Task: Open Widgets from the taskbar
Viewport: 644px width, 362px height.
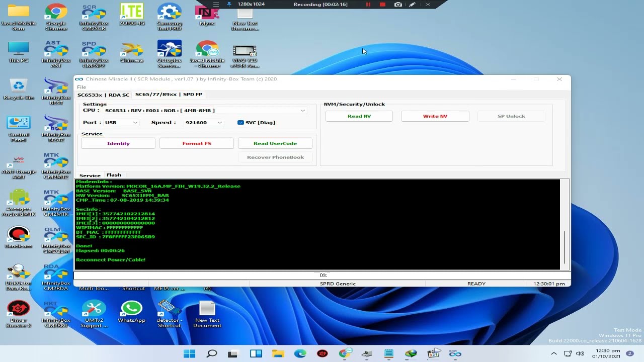Action: [256, 353]
